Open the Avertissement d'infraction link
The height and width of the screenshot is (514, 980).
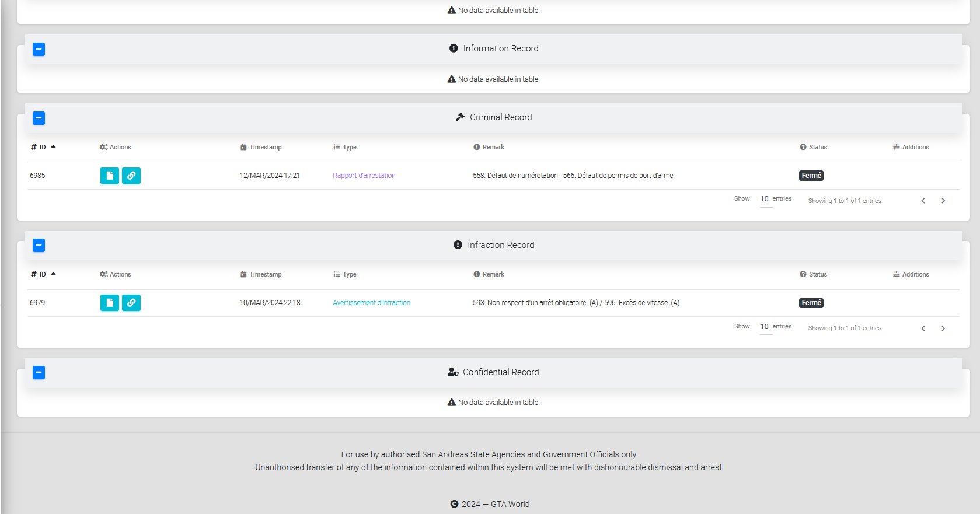click(372, 303)
